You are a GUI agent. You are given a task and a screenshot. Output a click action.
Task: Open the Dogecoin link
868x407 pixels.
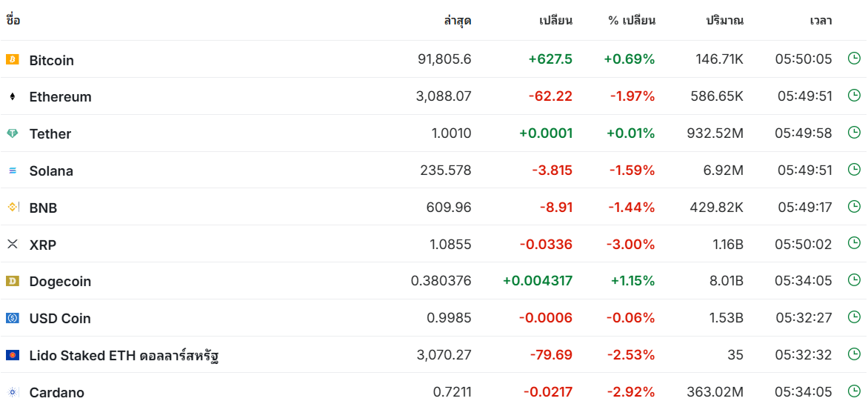pos(60,282)
